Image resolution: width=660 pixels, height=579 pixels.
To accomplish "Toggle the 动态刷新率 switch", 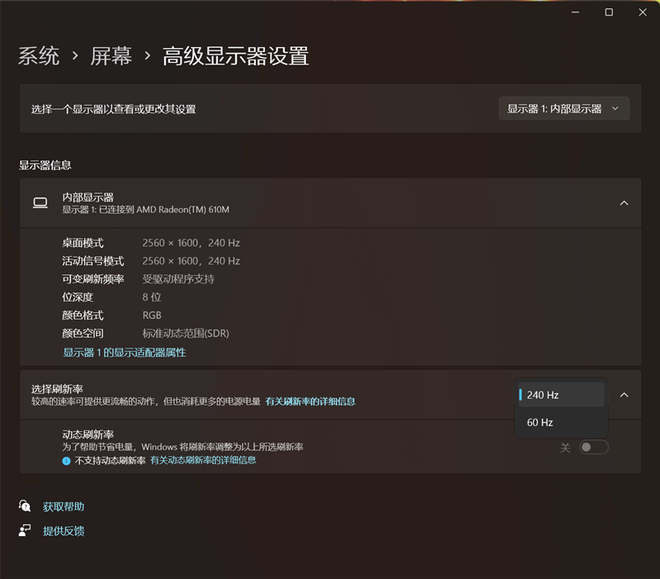I will coord(593,447).
